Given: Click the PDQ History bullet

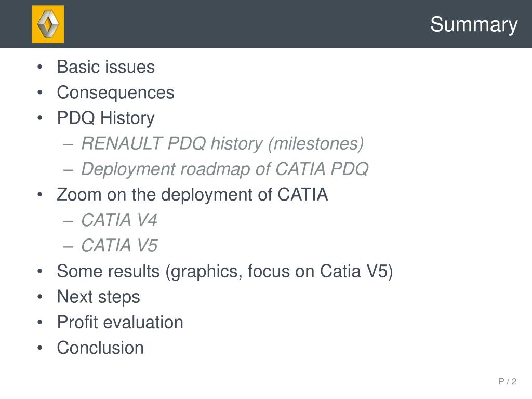Looking at the screenshot, I should click(x=106, y=118).
